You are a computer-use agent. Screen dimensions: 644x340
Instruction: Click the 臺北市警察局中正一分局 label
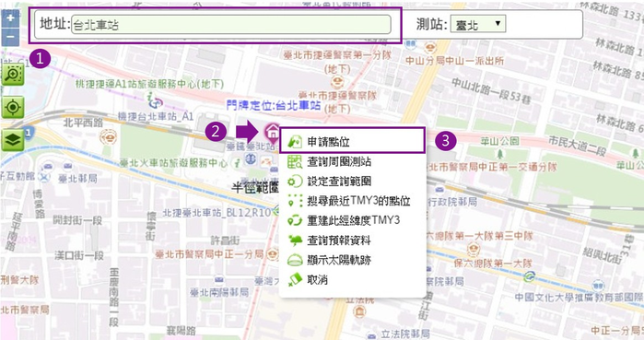(x=209, y=254)
